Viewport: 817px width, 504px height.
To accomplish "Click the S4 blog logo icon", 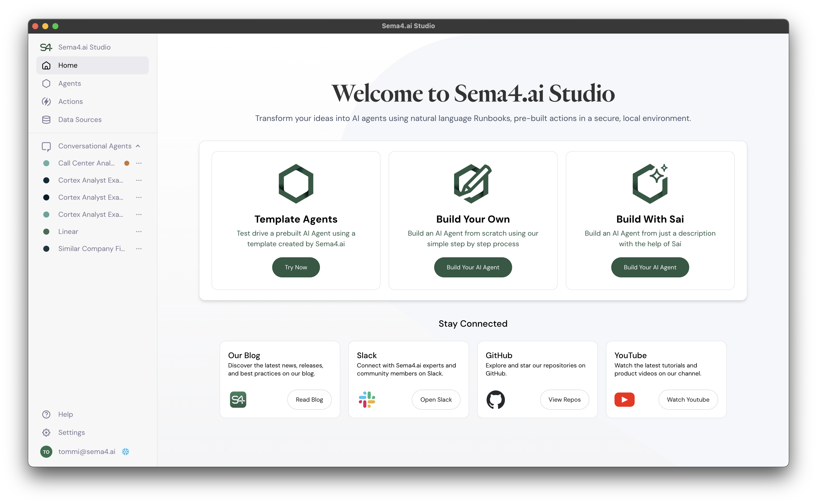I will pyautogui.click(x=238, y=399).
